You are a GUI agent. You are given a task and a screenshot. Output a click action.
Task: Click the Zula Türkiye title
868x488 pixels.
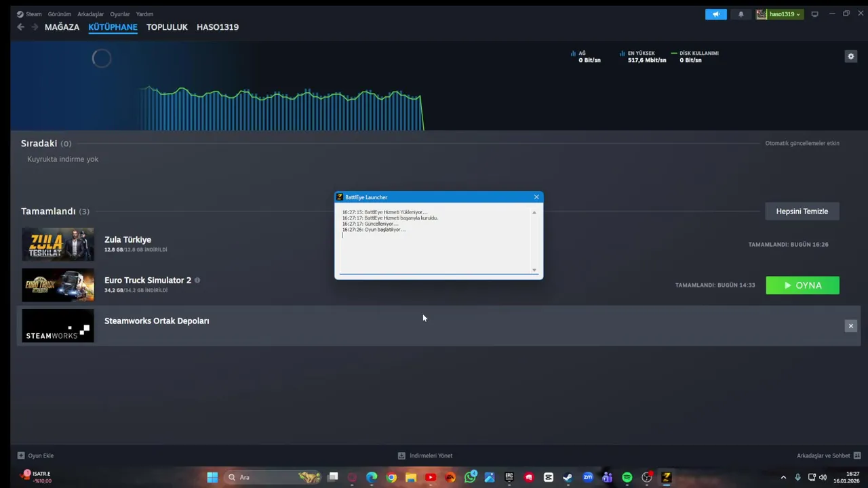[127, 239]
